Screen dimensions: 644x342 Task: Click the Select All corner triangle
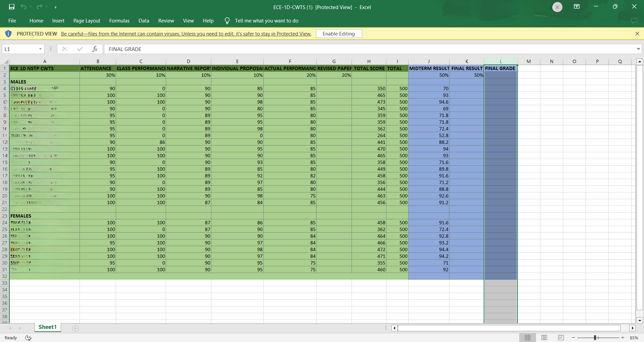coord(6,61)
